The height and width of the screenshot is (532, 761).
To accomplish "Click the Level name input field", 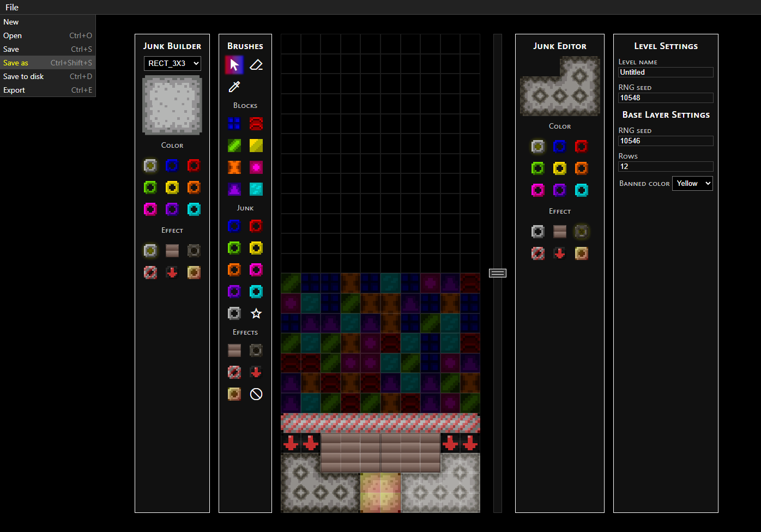I will pos(666,72).
